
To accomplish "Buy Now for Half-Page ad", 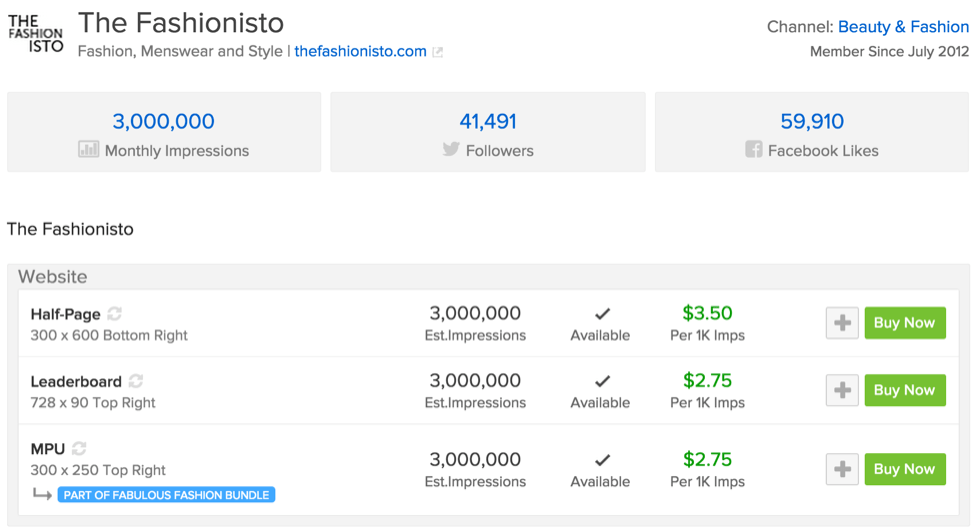I will 905,323.
